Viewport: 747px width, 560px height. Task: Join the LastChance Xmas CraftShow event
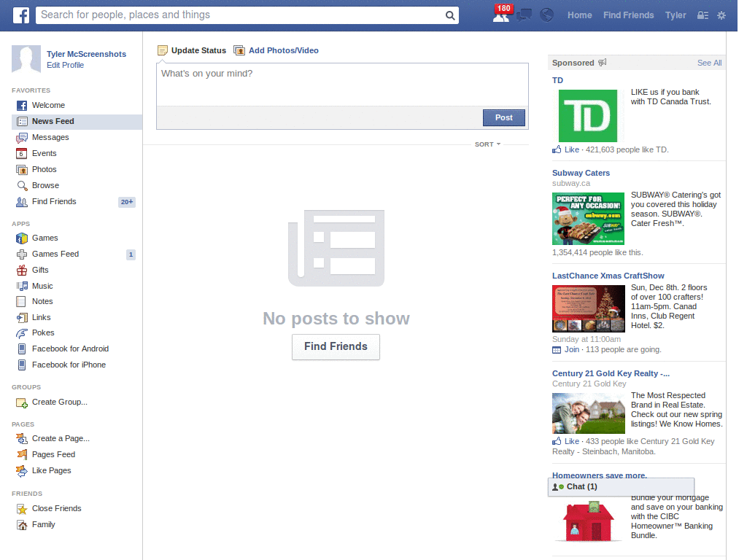coord(572,349)
